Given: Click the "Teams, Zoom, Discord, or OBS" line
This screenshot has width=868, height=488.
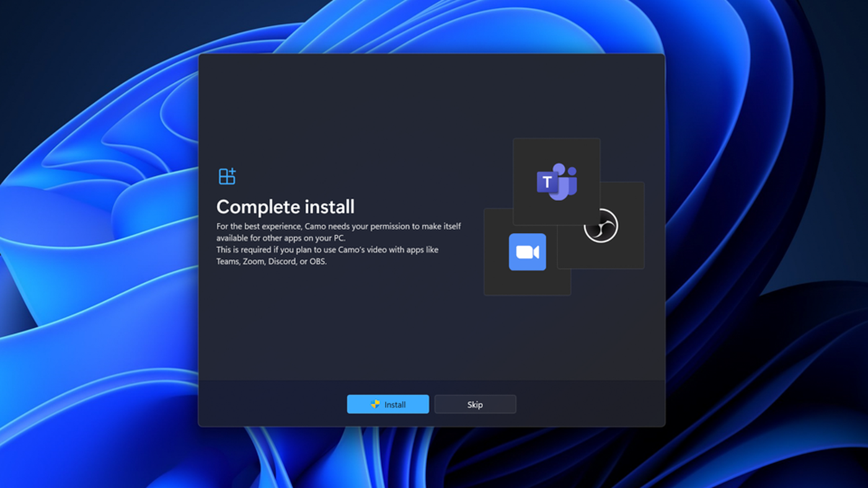Looking at the screenshot, I should (x=271, y=261).
